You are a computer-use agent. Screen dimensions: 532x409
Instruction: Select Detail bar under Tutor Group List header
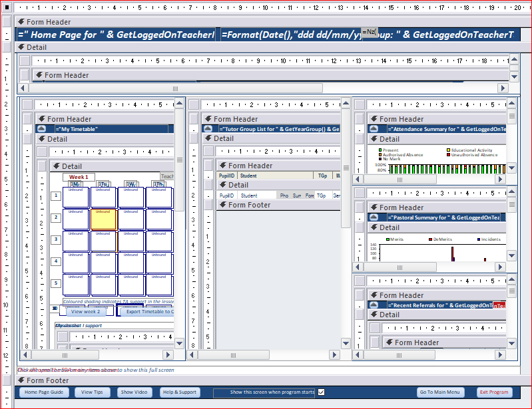(x=272, y=138)
